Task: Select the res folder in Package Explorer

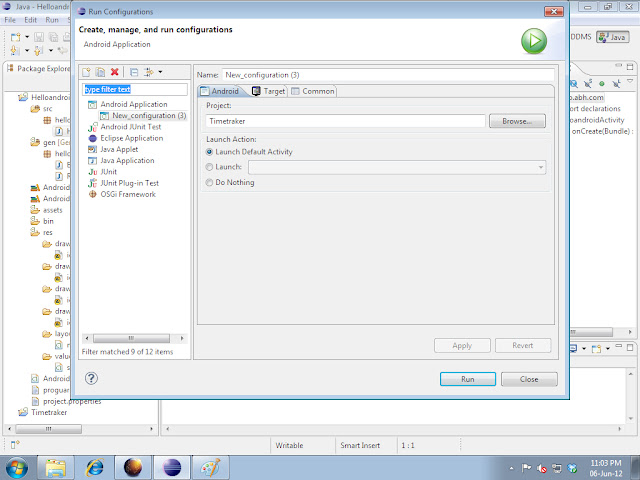Action: 42,233
